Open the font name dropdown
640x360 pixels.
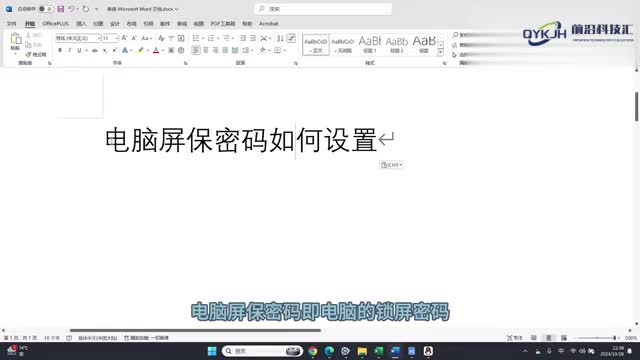point(98,38)
